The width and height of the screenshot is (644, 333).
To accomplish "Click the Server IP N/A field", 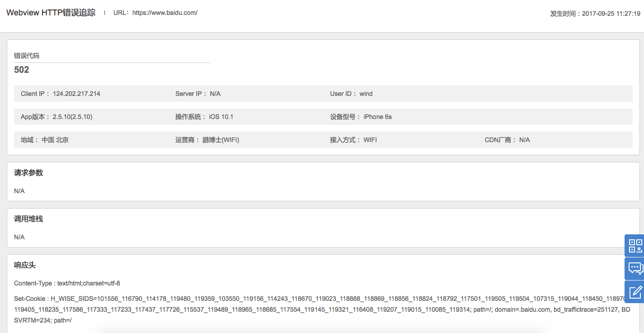I will point(198,94).
